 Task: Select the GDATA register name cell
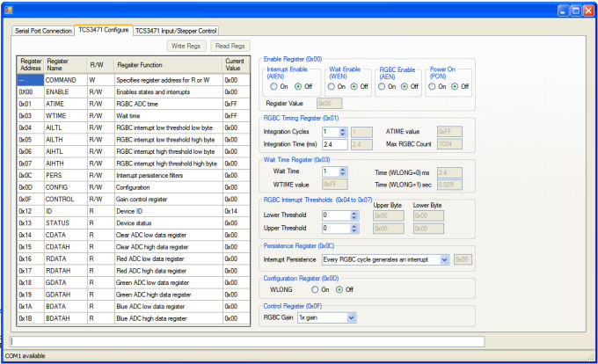[x=66, y=283]
